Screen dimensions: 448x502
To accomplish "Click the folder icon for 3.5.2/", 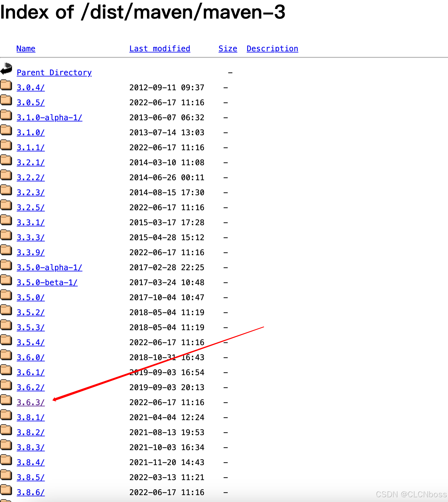I will 6,310.
